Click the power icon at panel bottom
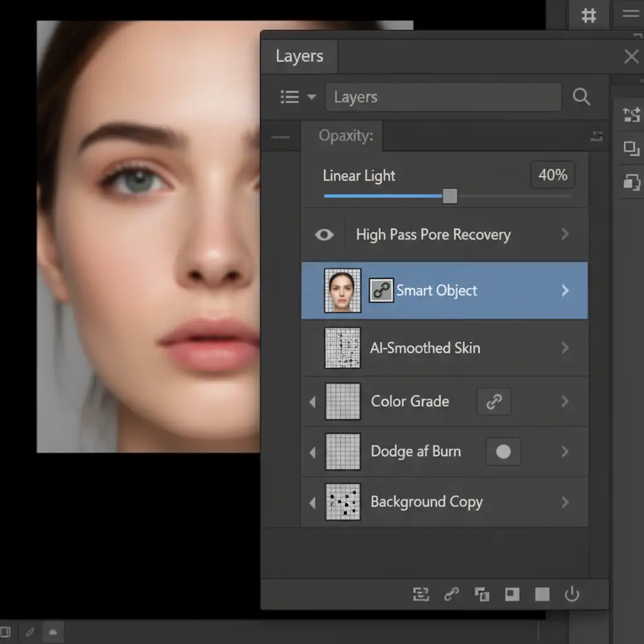Viewport: 644px width, 644px height. tap(572, 594)
